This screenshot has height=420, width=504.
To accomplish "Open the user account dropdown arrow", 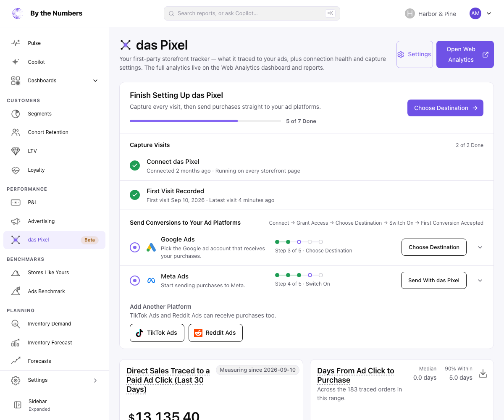I will coord(489,13).
